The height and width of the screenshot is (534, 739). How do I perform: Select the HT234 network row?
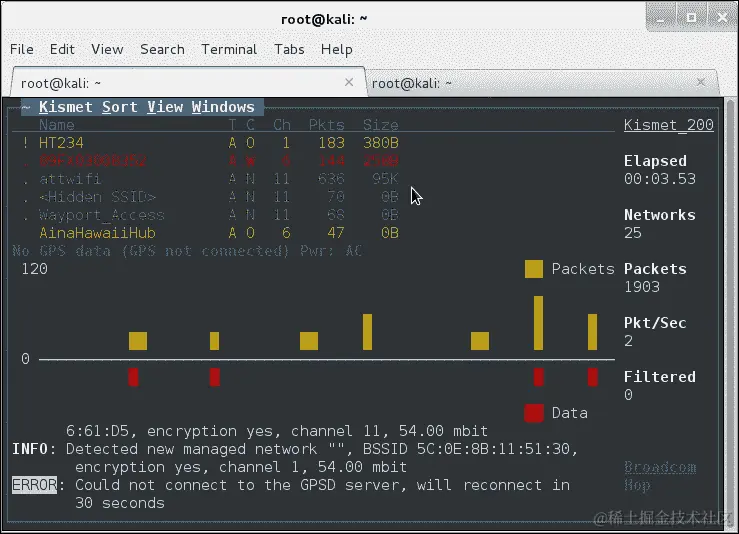[211, 142]
